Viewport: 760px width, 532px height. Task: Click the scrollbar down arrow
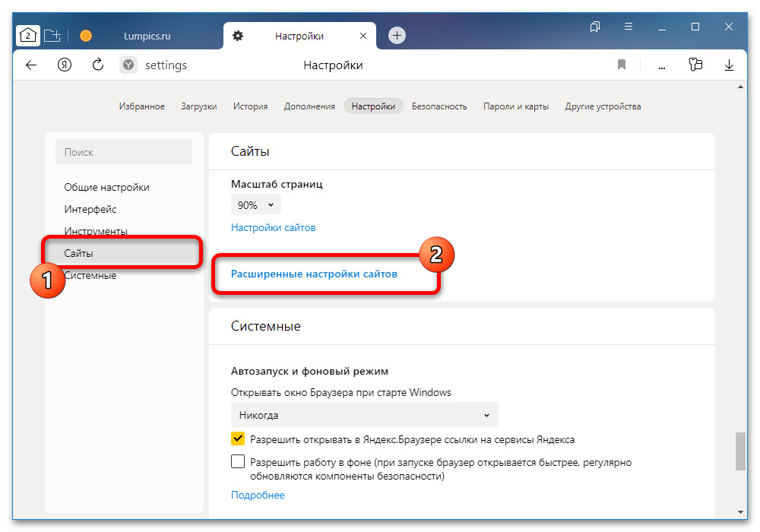pyautogui.click(x=740, y=511)
